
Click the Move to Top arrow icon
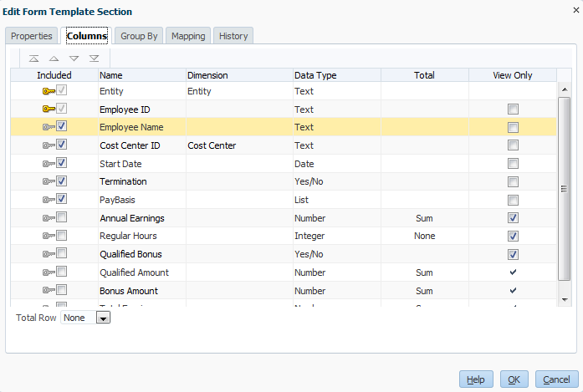[x=33, y=59]
